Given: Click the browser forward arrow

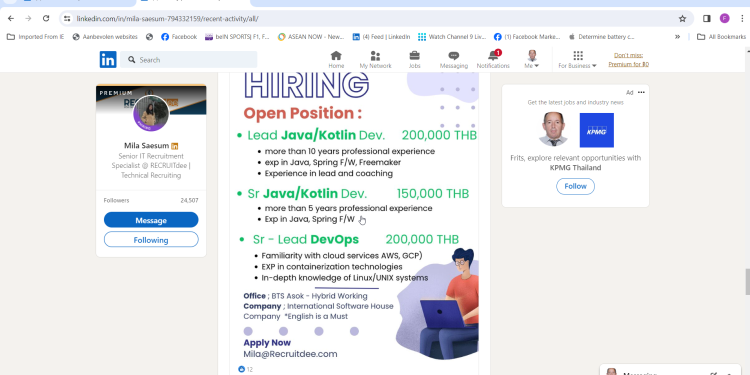Looking at the screenshot, I should [28, 19].
